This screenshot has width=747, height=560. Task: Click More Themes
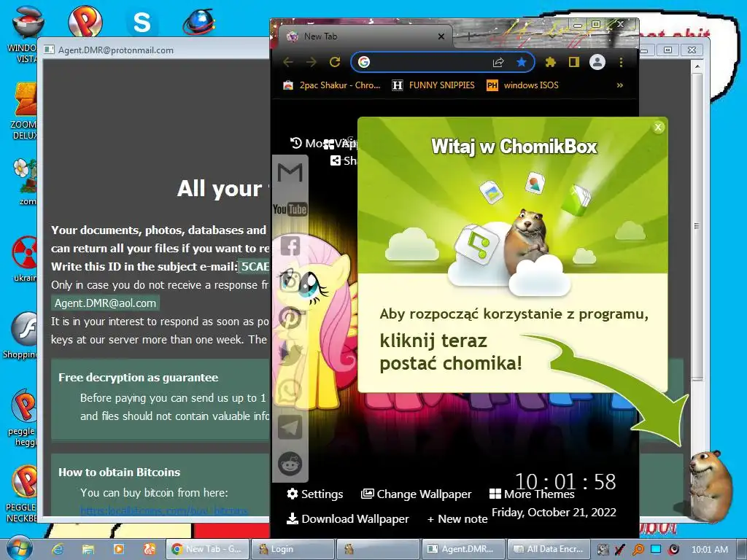(x=532, y=494)
